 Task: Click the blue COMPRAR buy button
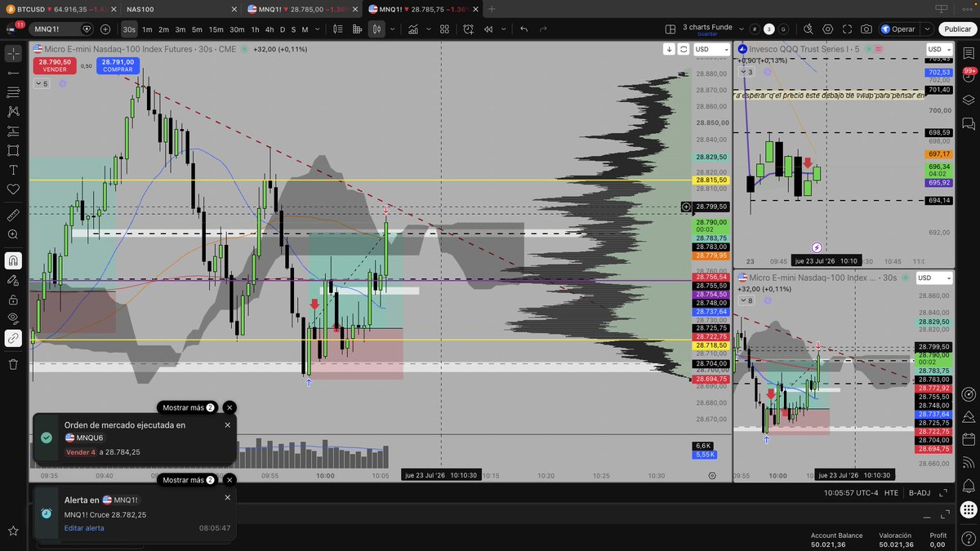(x=118, y=65)
